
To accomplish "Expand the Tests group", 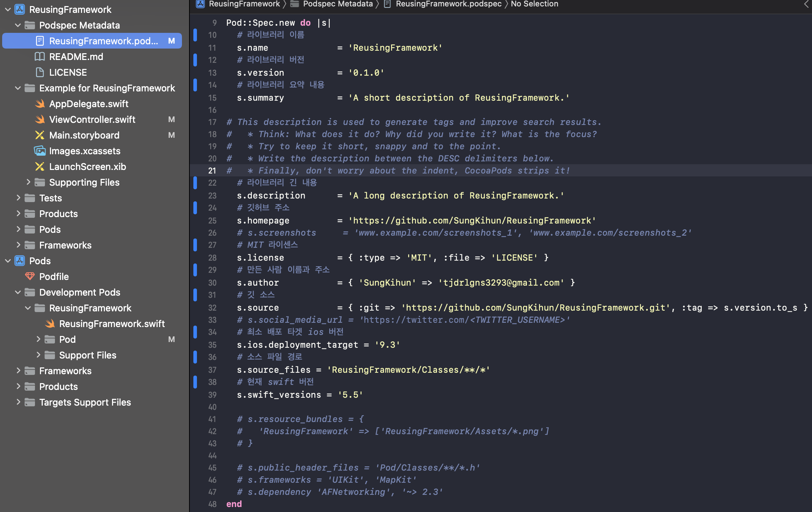I will (x=18, y=198).
